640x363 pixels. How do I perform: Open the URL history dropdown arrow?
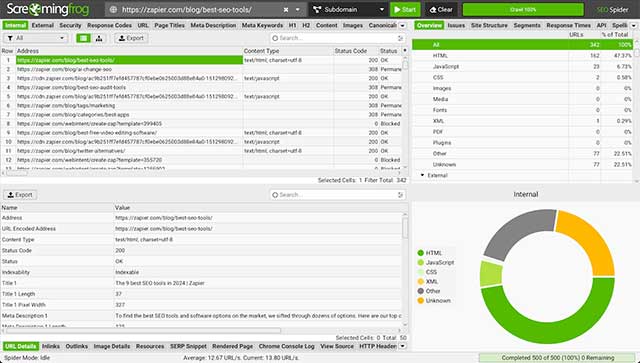[x=298, y=9]
